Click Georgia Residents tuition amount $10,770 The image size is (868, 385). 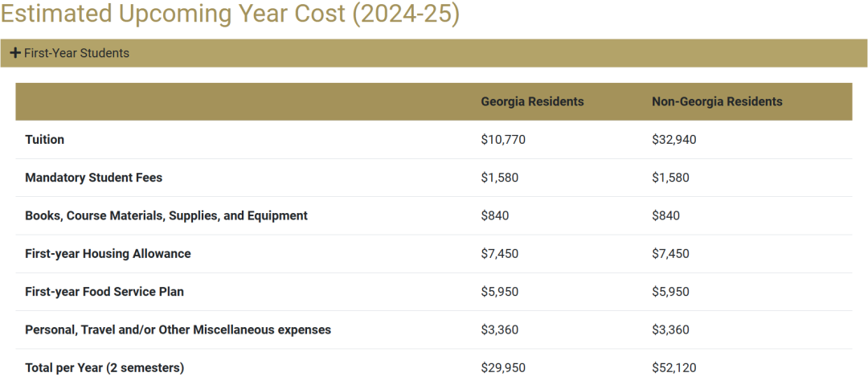(x=503, y=139)
